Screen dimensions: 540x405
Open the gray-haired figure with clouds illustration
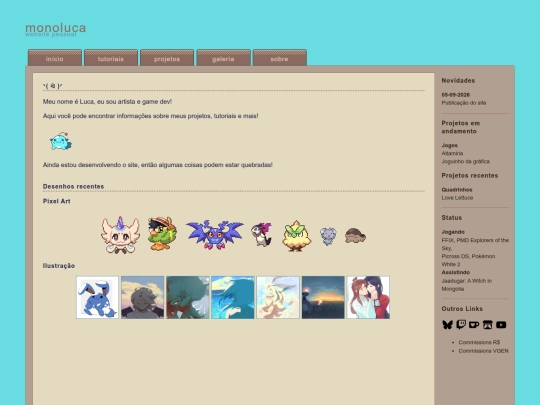point(143,297)
